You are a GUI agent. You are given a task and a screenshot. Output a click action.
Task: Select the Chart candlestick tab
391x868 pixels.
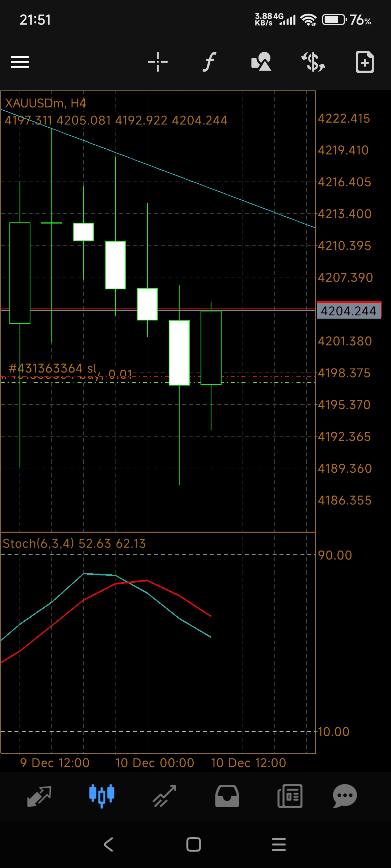tap(102, 796)
